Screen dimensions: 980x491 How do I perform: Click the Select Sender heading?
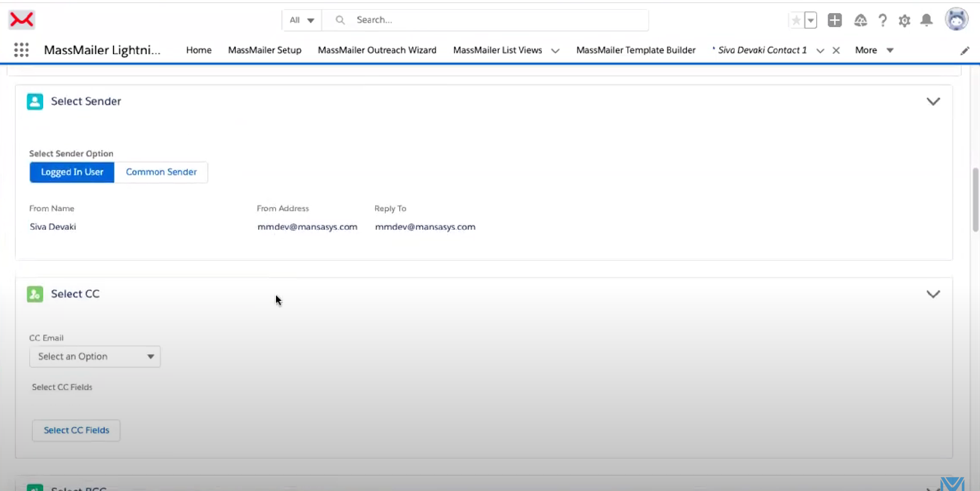coord(86,101)
